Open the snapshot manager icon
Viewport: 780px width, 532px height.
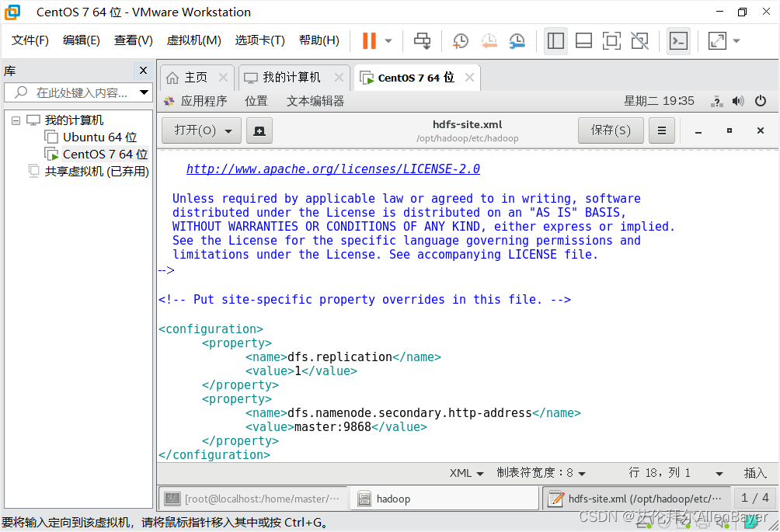tap(517, 40)
